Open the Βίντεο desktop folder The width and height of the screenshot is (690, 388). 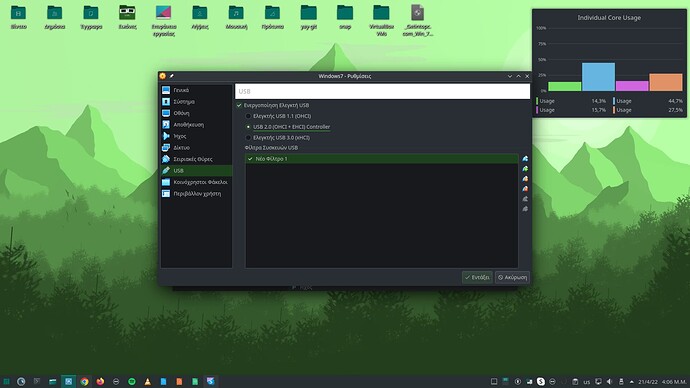(18, 18)
